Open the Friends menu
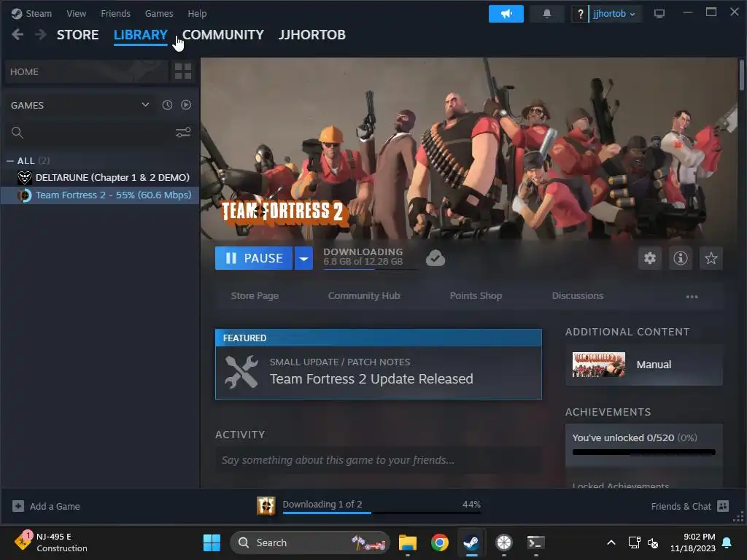Image resolution: width=747 pixels, height=560 pixels. [116, 14]
